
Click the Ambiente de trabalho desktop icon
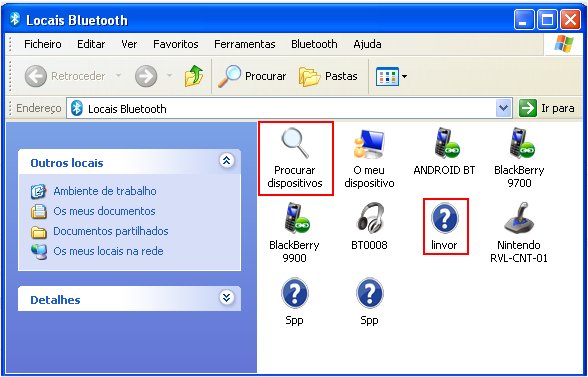coord(38,191)
